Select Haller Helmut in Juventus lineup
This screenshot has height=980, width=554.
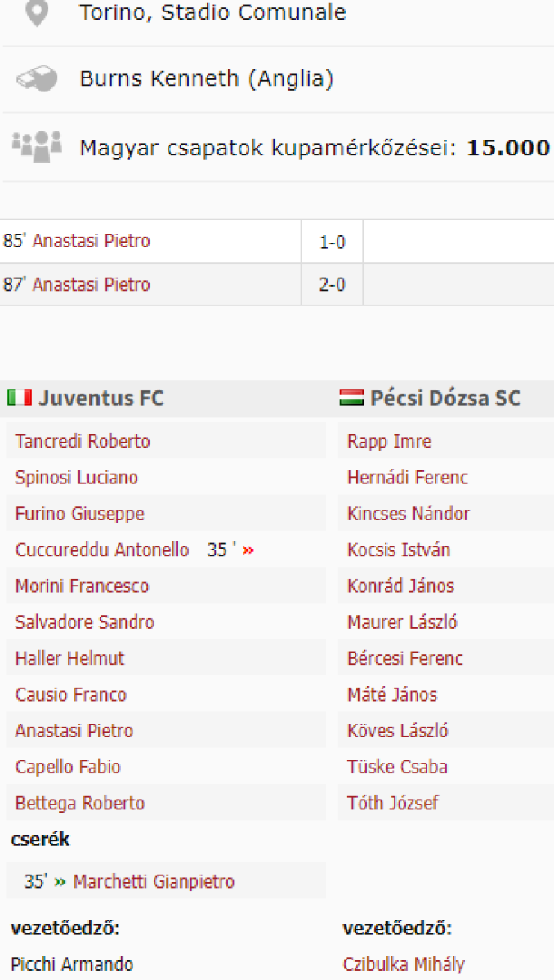tap(69, 658)
